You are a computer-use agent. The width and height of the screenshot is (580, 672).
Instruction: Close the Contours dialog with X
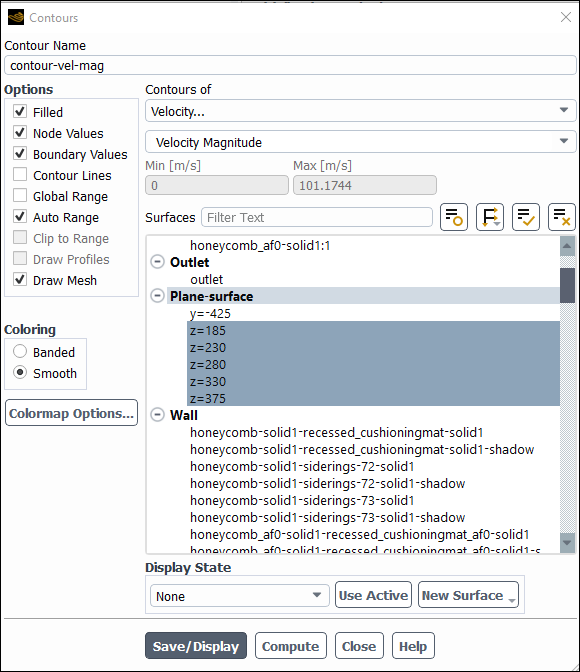[x=566, y=17]
